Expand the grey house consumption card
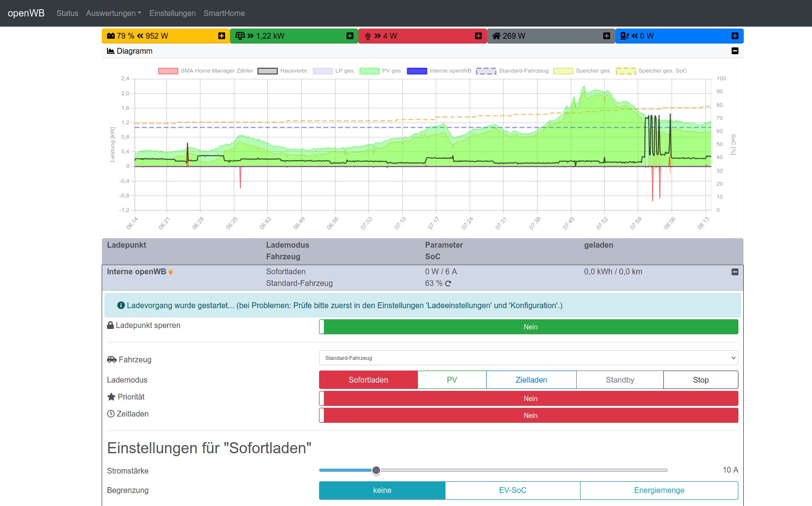 (607, 36)
